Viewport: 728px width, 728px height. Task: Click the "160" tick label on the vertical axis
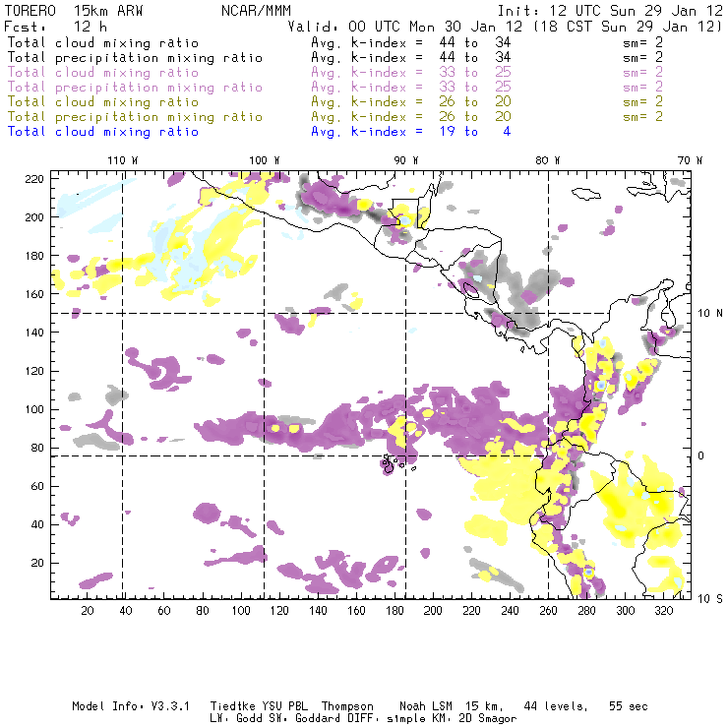pos(34,294)
